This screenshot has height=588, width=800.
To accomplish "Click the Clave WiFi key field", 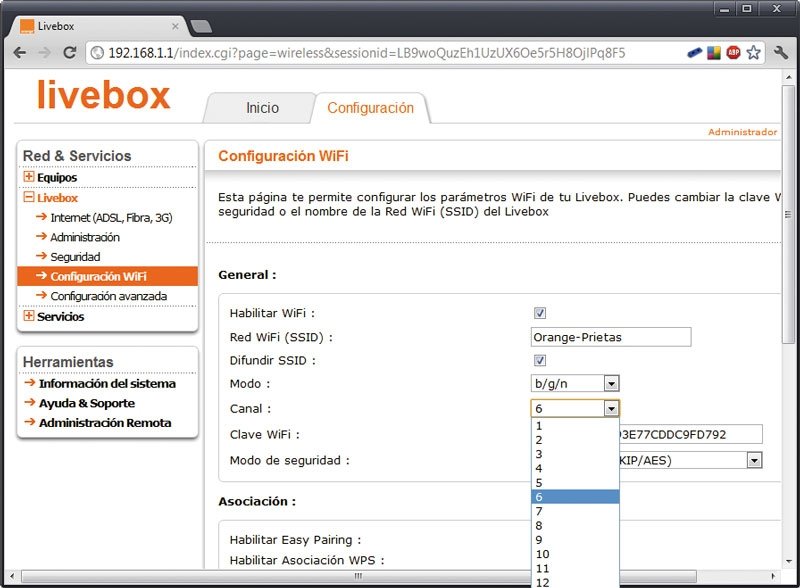I will tap(691, 434).
